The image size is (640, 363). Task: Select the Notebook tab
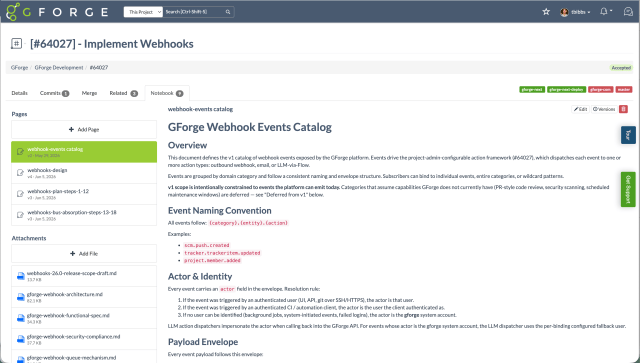pos(167,93)
